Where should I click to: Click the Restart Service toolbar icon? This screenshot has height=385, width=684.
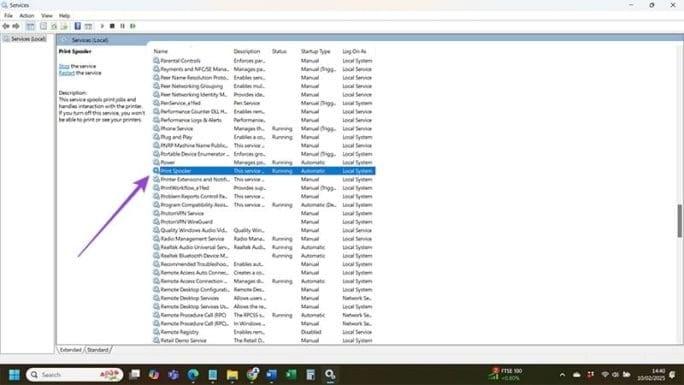(133, 26)
